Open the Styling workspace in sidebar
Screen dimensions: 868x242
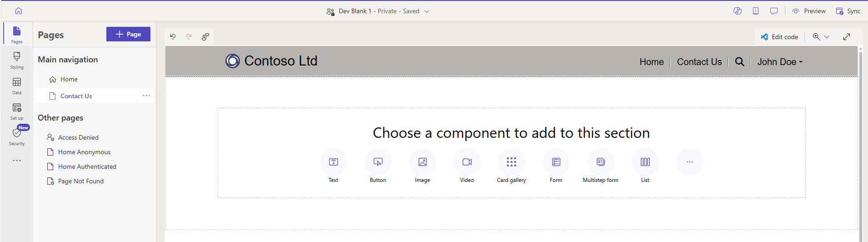tap(17, 60)
